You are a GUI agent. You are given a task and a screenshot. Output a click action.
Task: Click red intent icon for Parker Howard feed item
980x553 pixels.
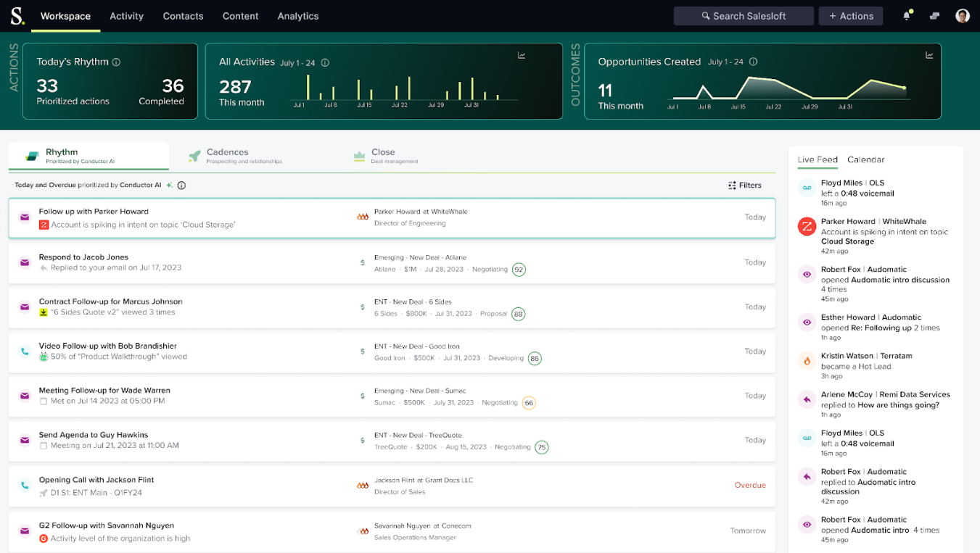(807, 226)
